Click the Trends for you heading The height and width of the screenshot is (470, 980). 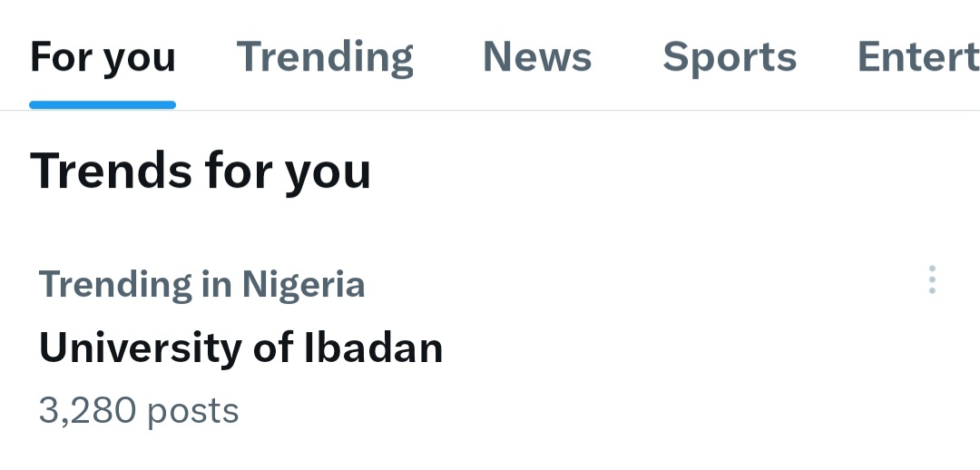[201, 171]
